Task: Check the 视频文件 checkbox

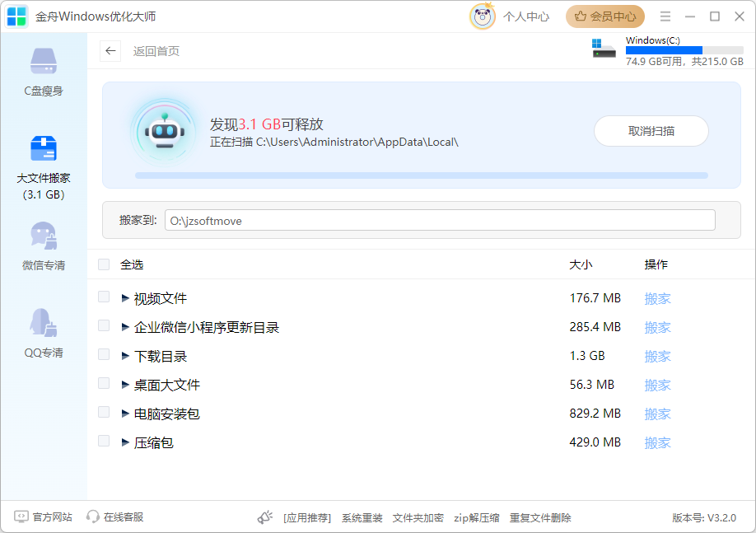Action: (104, 297)
